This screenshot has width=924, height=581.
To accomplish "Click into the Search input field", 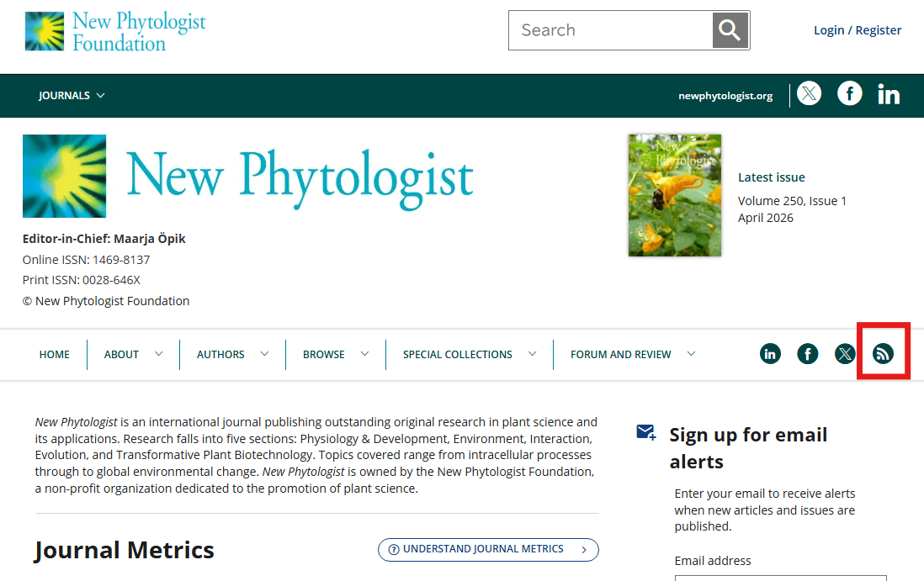I will (612, 31).
